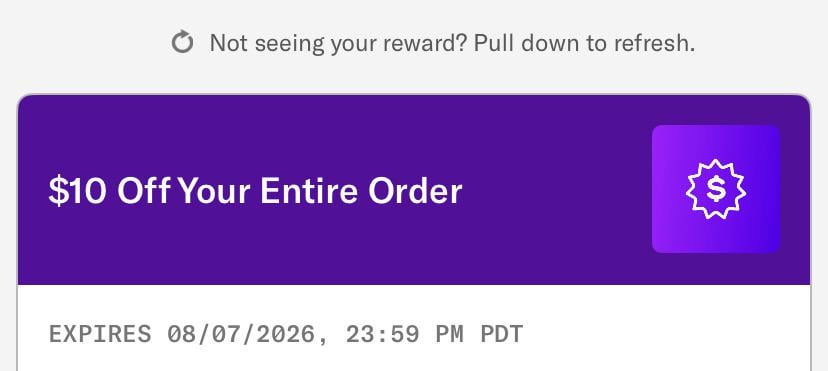Tap the purple gradient reward icon tile
The height and width of the screenshot is (371, 828).
[x=716, y=189]
